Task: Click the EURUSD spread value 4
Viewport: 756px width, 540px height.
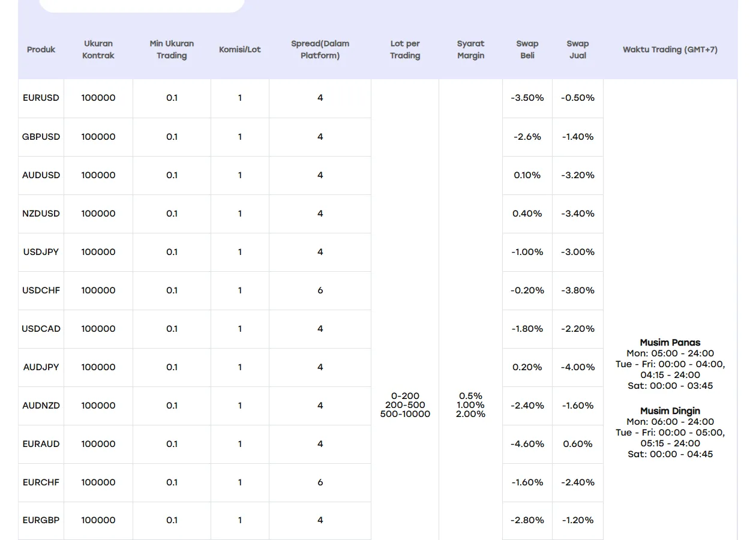Action: tap(320, 98)
